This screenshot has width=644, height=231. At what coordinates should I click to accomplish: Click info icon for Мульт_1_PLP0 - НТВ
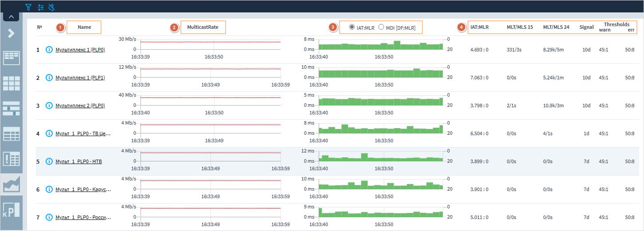click(49, 161)
